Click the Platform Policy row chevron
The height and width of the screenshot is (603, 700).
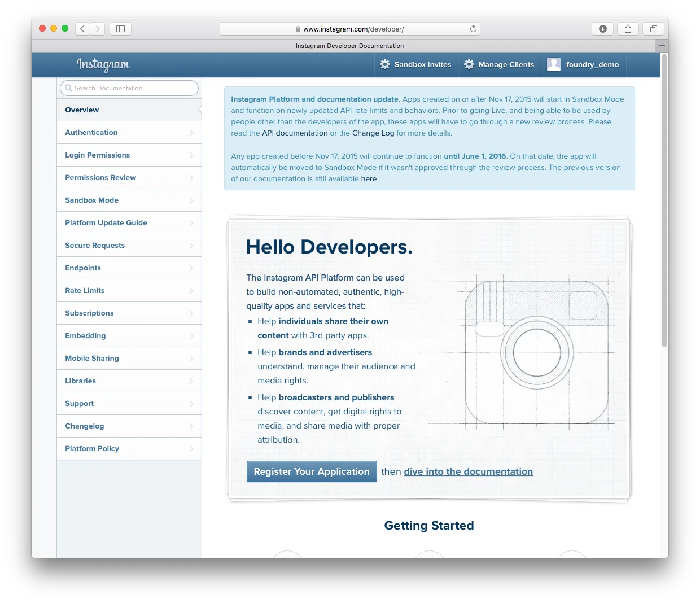point(191,449)
